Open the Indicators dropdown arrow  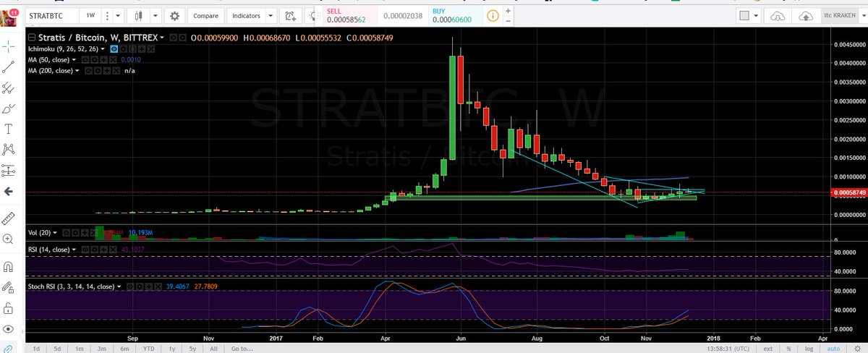[x=271, y=16]
